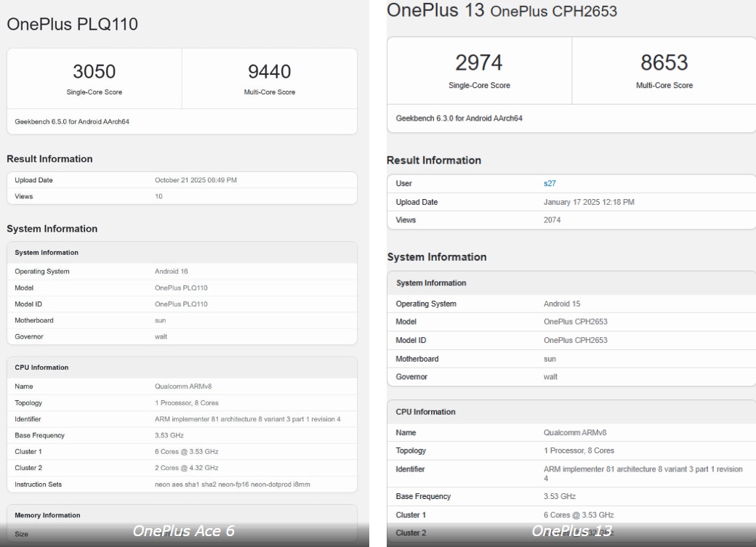The width and height of the screenshot is (756, 547).
Task: Click the 3050 single-core score
Action: (x=94, y=71)
